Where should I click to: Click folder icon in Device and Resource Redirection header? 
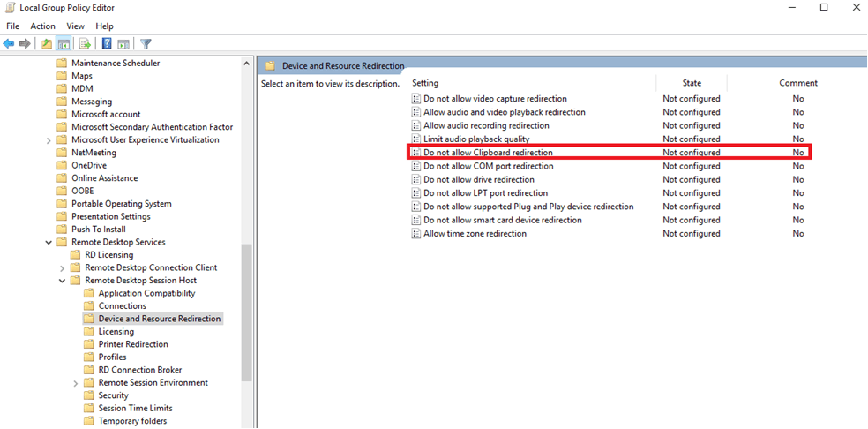270,66
